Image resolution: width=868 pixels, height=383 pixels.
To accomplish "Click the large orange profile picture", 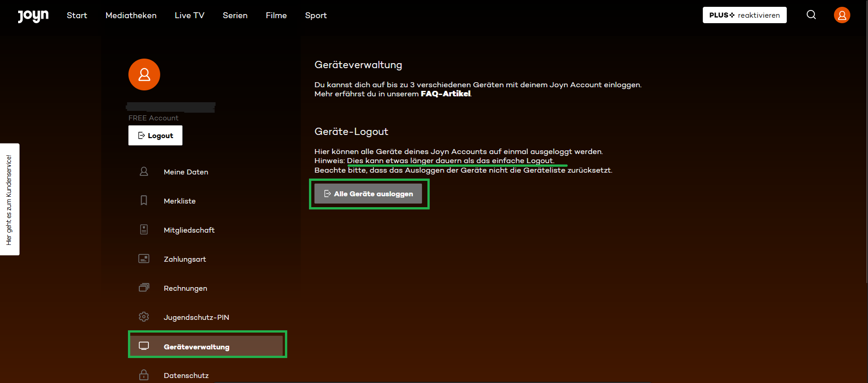I will click(144, 75).
